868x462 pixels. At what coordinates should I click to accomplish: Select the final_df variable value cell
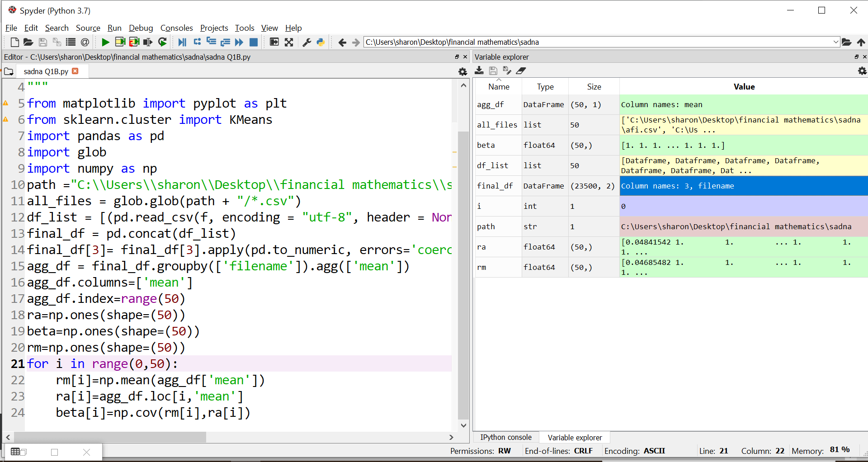click(x=744, y=186)
